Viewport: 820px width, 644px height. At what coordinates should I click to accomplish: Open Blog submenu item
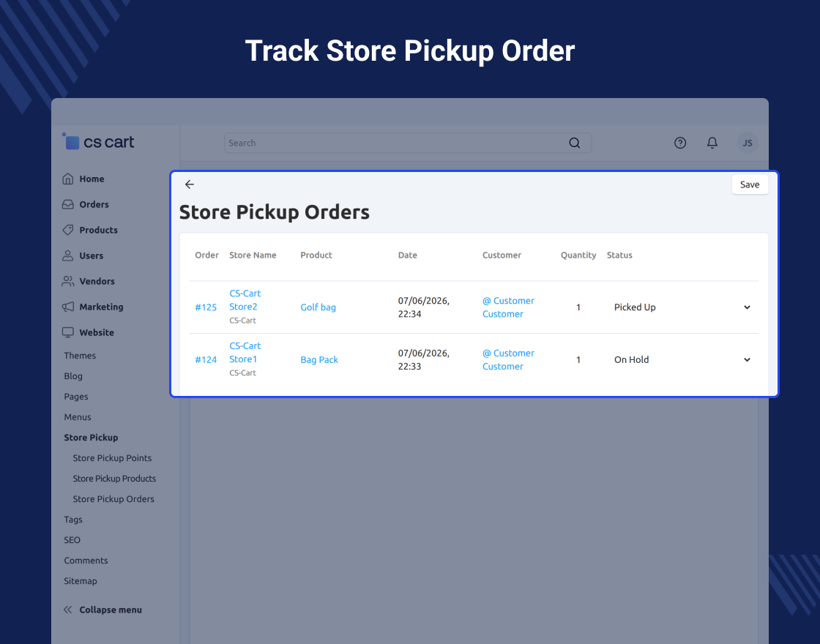tap(73, 376)
